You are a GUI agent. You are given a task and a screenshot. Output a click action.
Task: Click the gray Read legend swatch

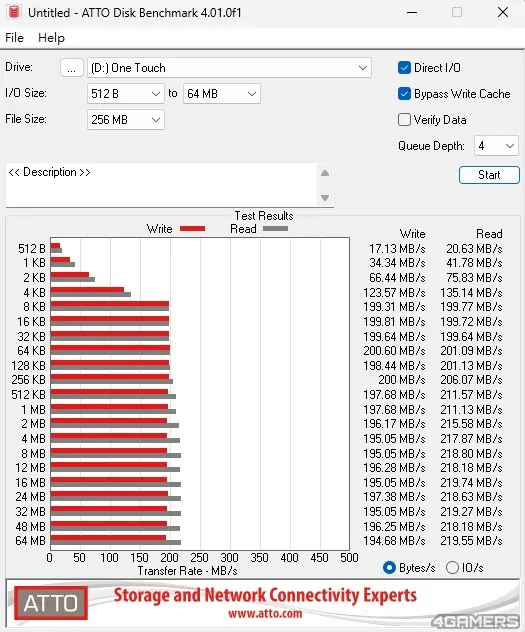point(276,229)
